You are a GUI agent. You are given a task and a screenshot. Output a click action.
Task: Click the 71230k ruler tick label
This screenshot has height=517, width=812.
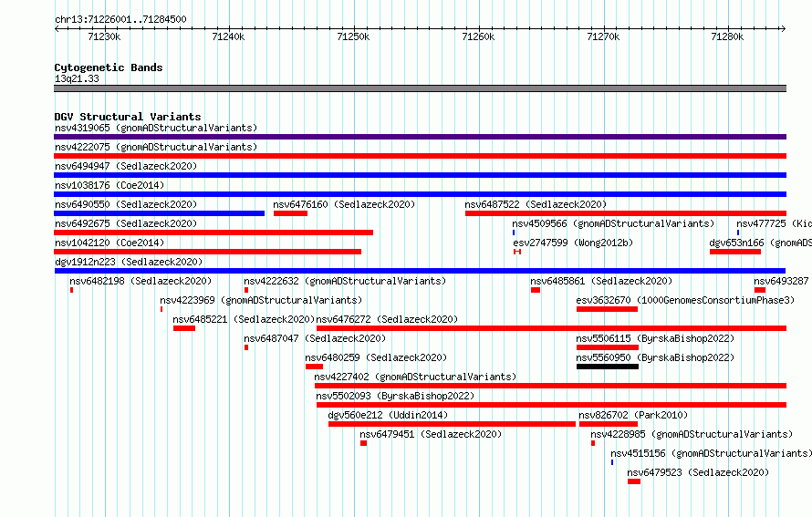[104, 36]
